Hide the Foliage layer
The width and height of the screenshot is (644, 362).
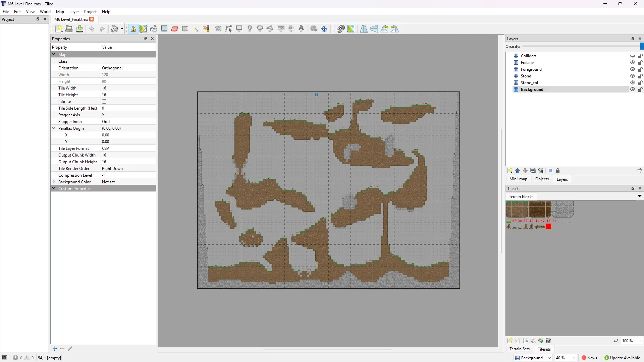632,63
